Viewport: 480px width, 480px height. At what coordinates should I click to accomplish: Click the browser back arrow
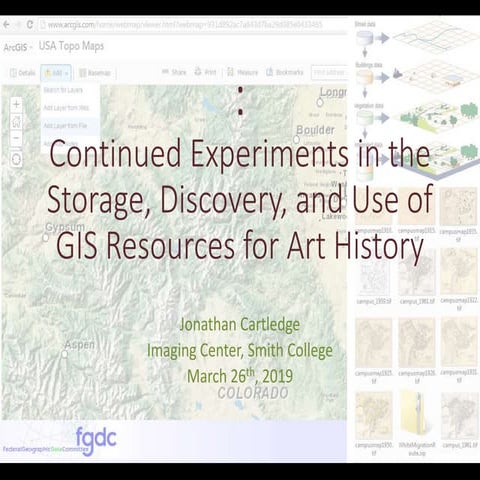point(6,25)
